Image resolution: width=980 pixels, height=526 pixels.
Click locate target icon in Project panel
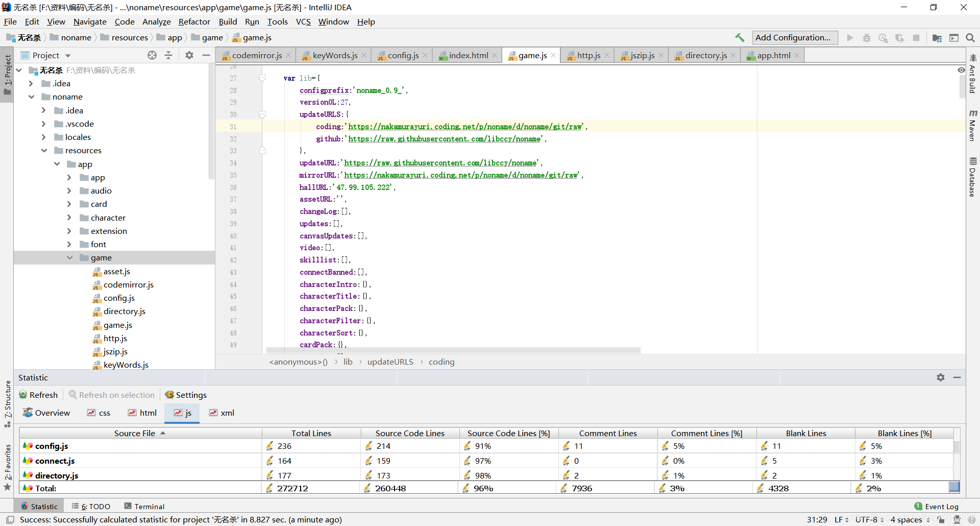point(152,55)
